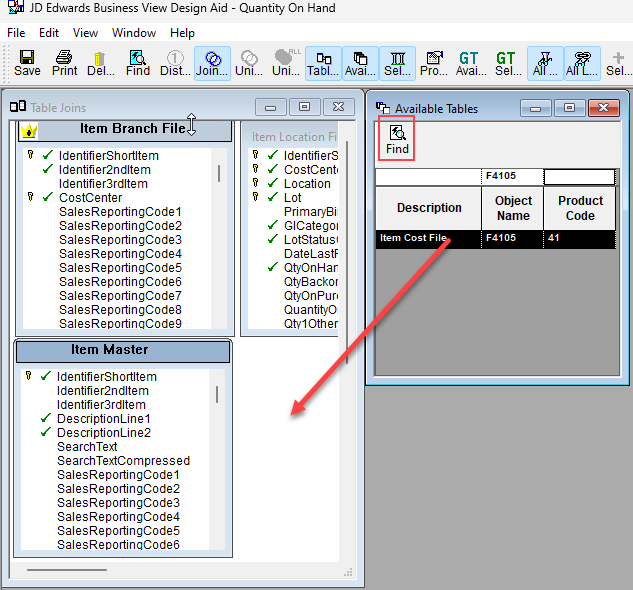The width and height of the screenshot is (633, 590).
Task: Uncheck Lot in Item Location File
Action: coord(273,197)
